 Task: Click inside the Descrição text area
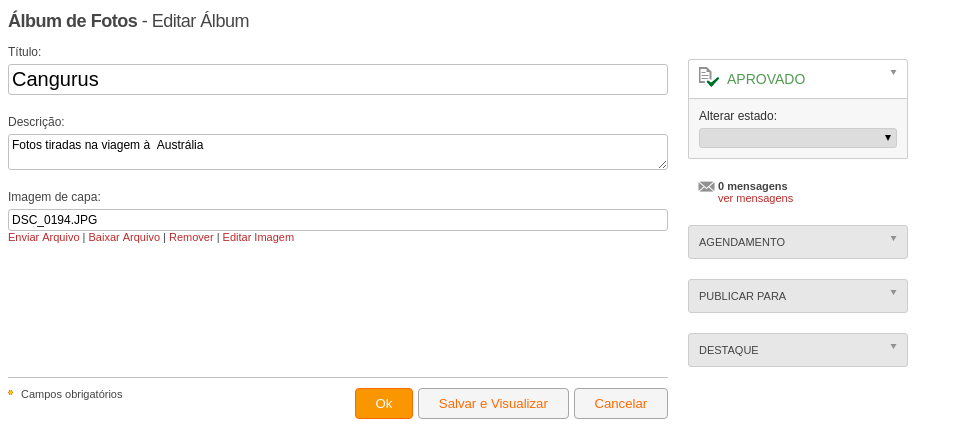click(338, 152)
